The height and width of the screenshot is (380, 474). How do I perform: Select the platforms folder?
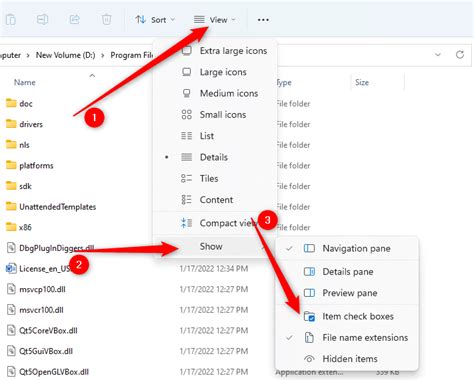(x=30, y=165)
